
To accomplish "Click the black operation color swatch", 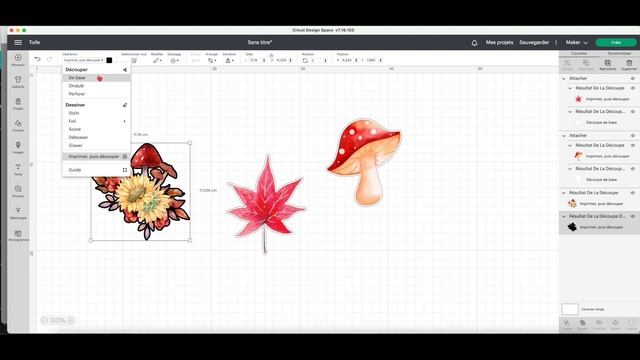I will [x=109, y=60].
